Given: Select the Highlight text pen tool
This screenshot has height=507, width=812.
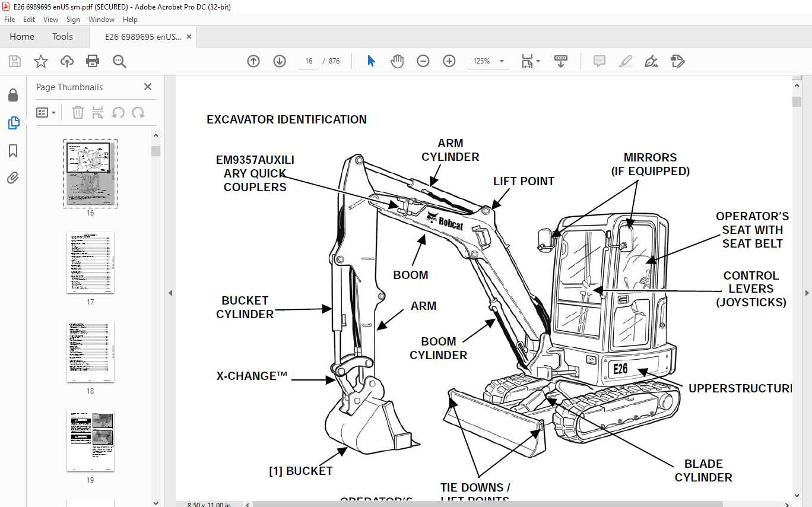Looking at the screenshot, I should point(625,61).
